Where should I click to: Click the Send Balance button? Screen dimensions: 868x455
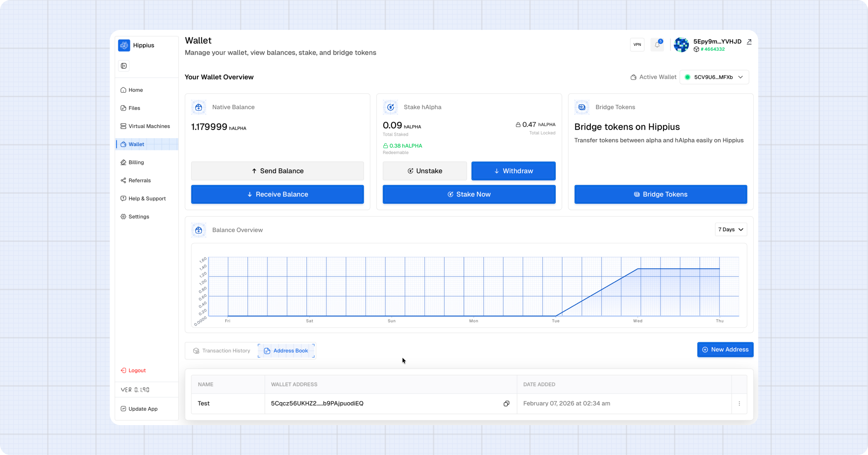277,171
